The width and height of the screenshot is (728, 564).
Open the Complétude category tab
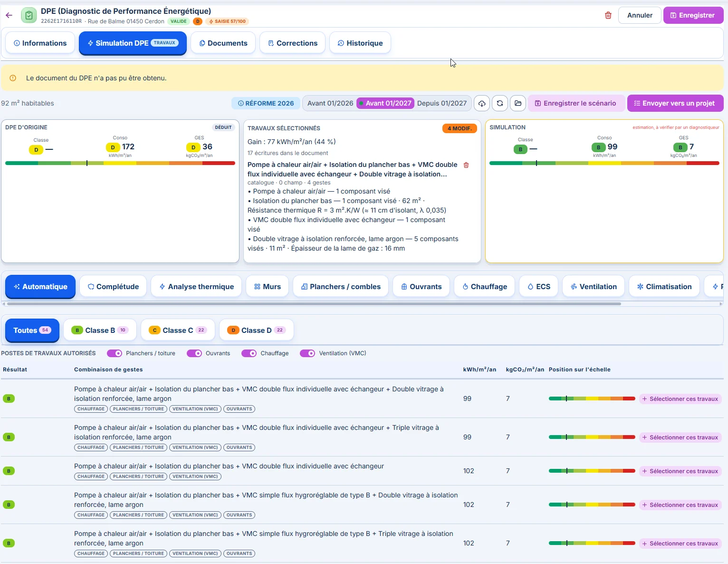click(113, 287)
